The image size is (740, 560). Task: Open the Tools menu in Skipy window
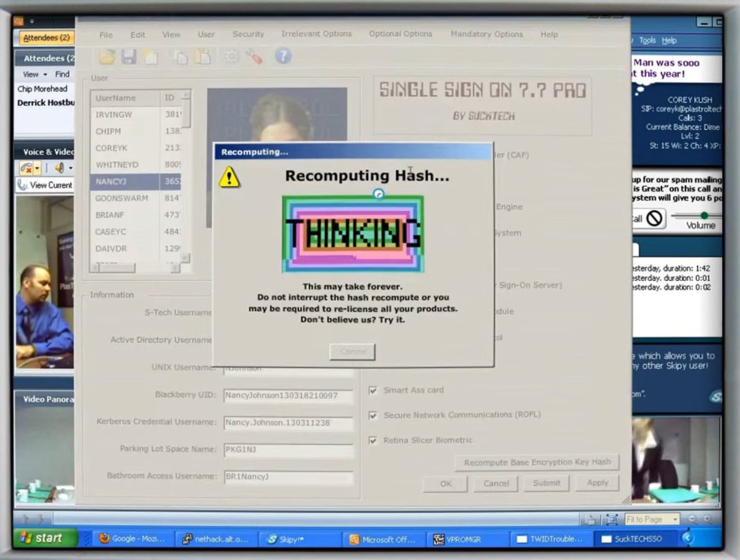pyautogui.click(x=647, y=40)
